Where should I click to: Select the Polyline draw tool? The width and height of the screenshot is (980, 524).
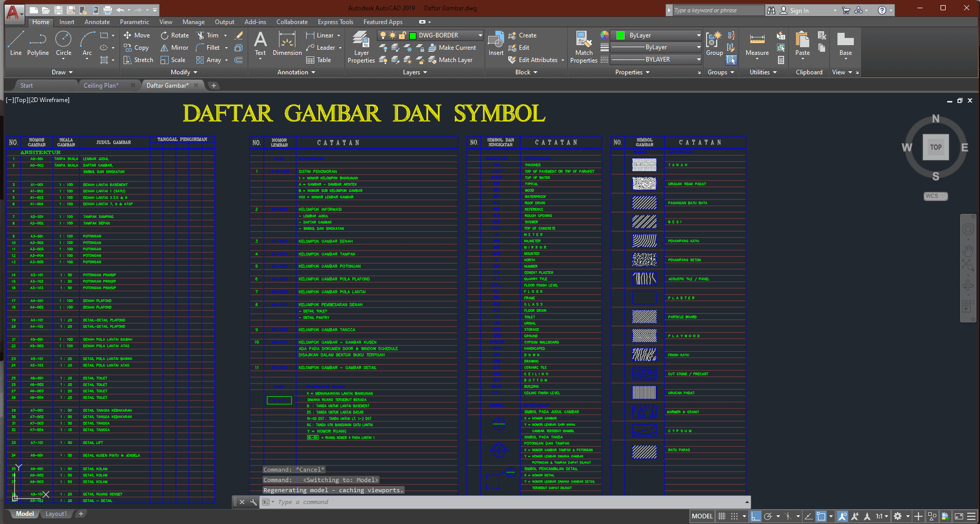tap(38, 44)
